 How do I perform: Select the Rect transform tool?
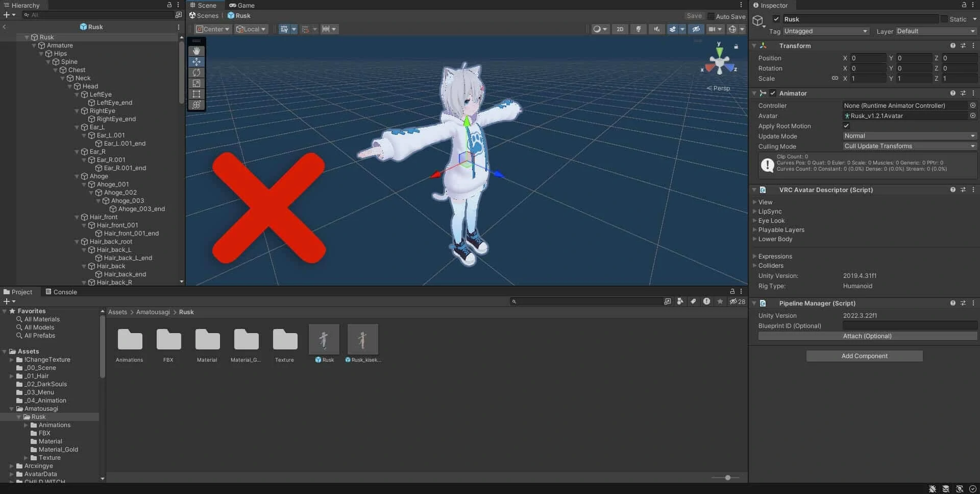197,94
